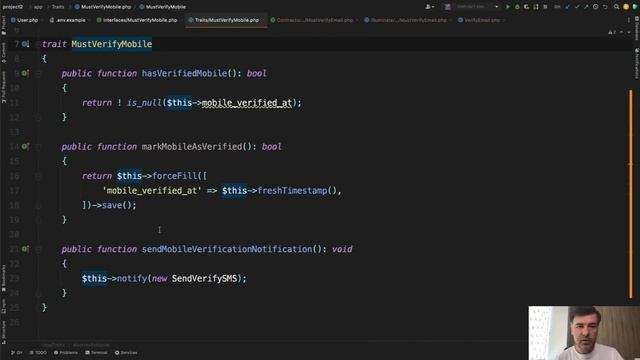The image size is (640, 360).
Task: Click the freshTimestamp method call
Action: click(292, 191)
